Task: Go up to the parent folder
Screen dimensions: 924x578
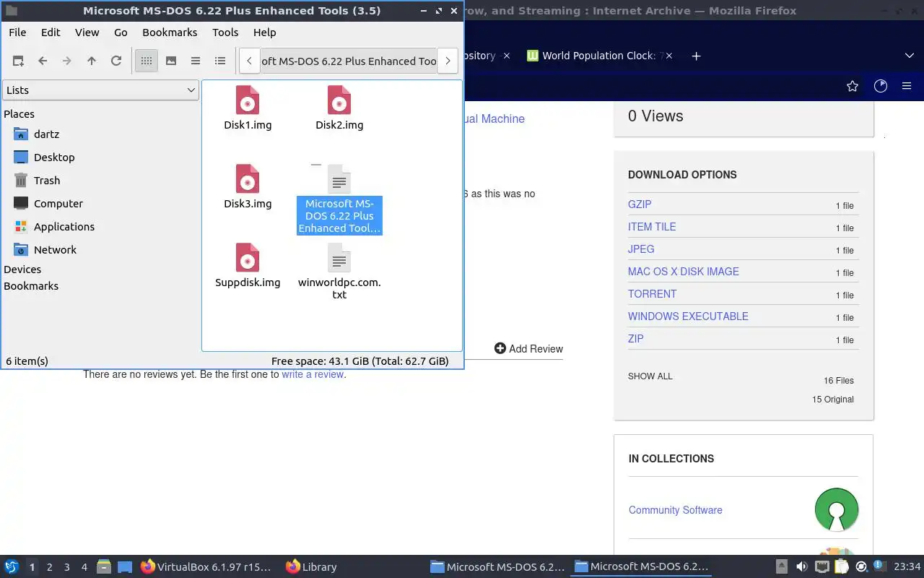Action: 92,61
